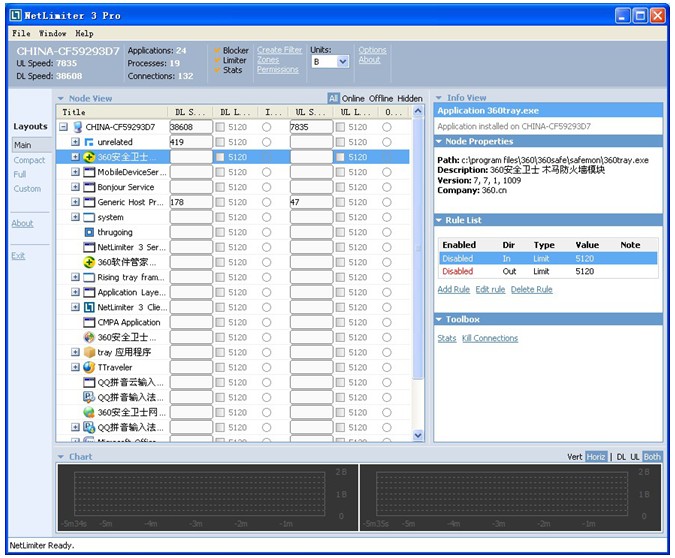The width and height of the screenshot is (675, 558).
Task: Click the NetLimiter 3 Clie app icon
Action: [x=89, y=307]
